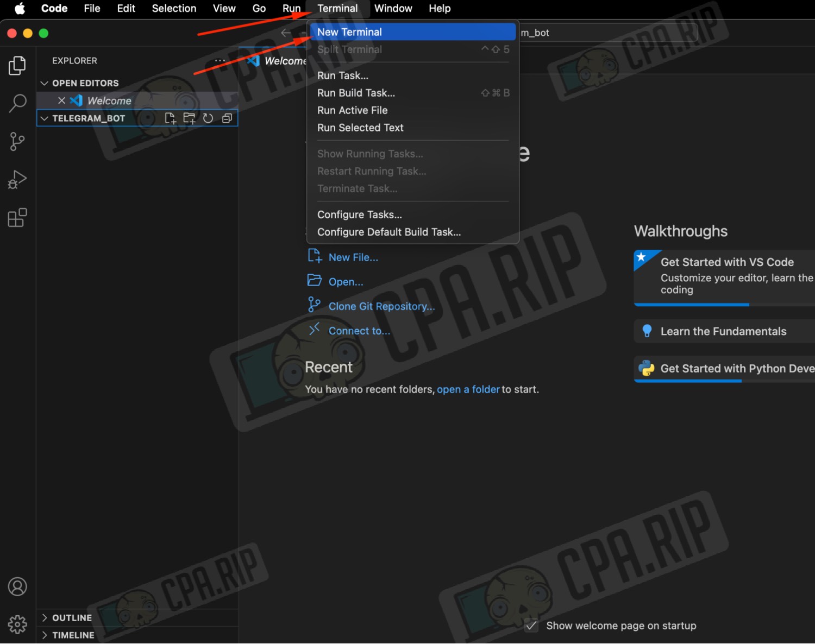Choose Run Active File menu entry
The image size is (815, 644).
pyautogui.click(x=413, y=110)
